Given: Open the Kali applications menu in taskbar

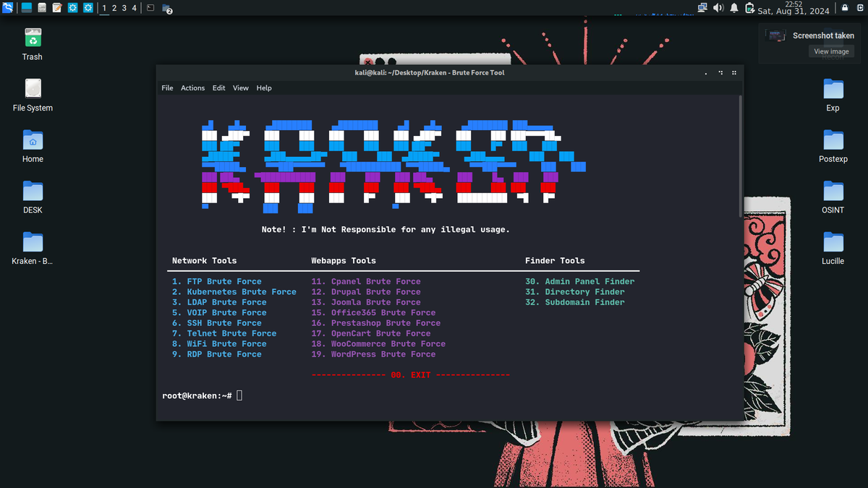Looking at the screenshot, I should [8, 8].
